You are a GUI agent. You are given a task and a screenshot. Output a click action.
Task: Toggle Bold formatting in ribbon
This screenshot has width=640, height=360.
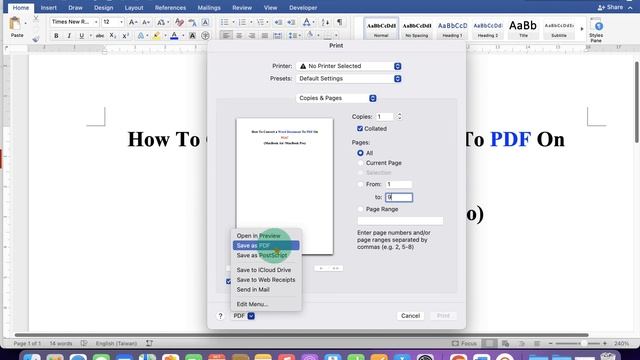coord(56,36)
